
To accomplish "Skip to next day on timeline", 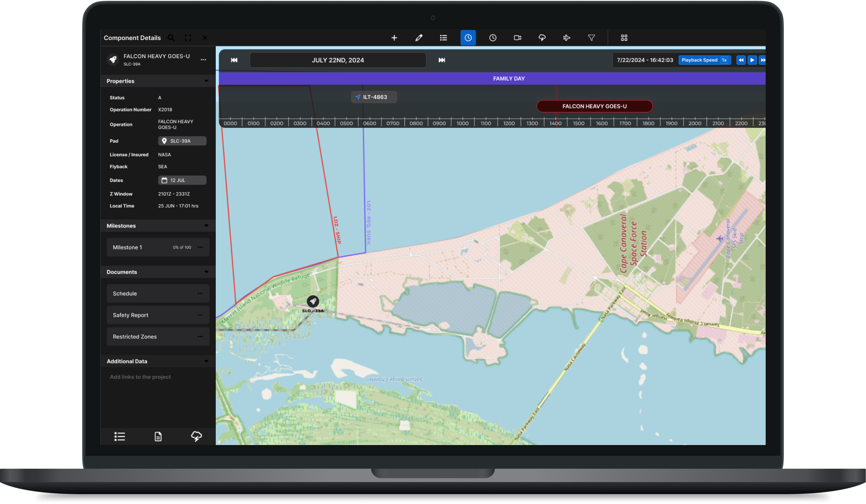I will pos(442,60).
